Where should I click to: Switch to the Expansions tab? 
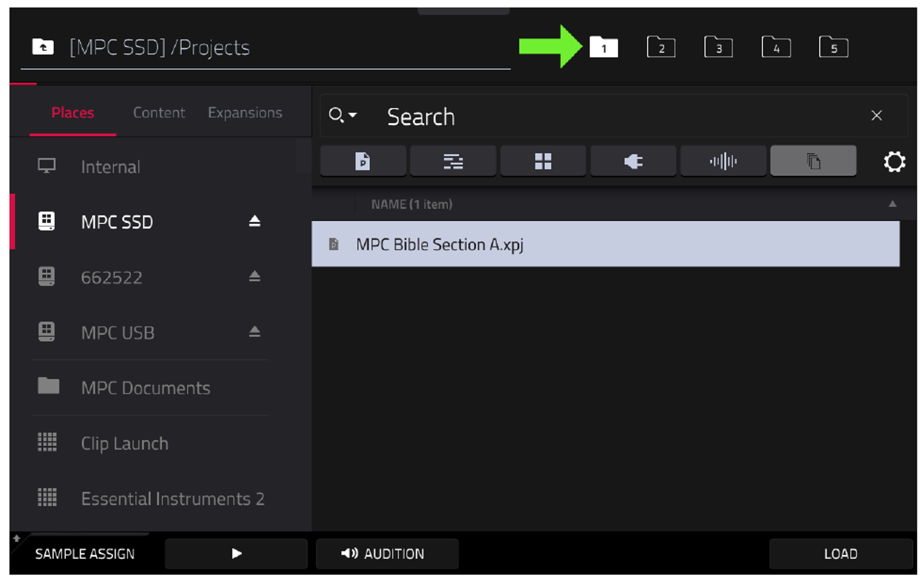click(245, 112)
